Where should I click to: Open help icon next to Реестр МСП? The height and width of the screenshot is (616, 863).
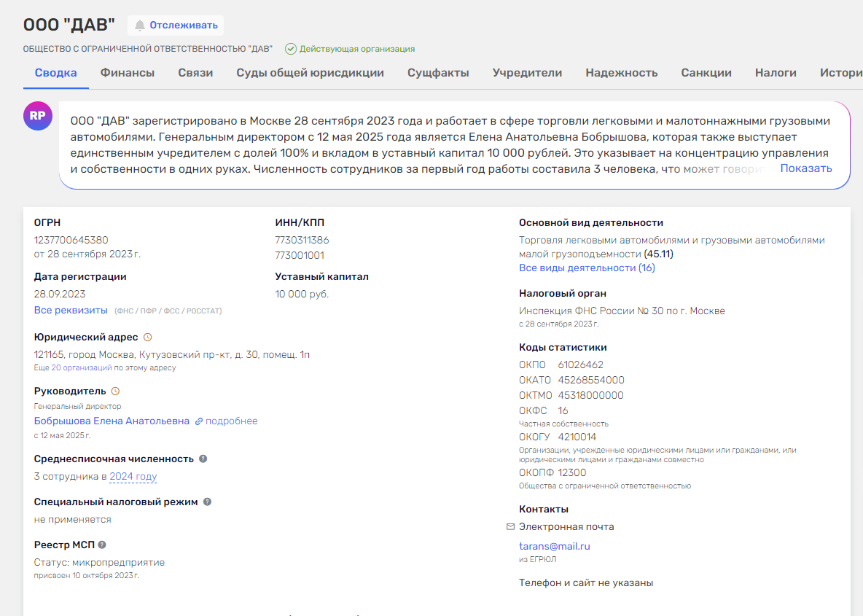(x=102, y=545)
